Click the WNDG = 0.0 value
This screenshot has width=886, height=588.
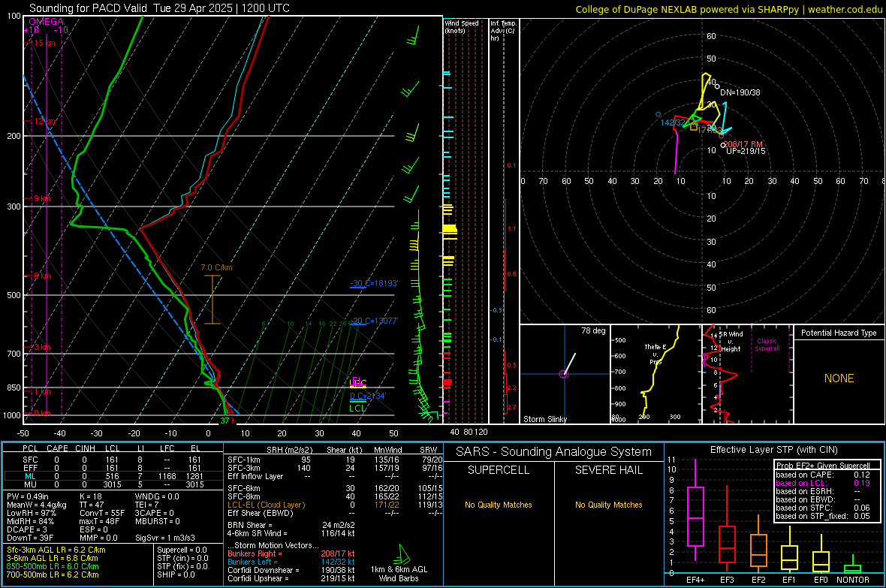coord(157,496)
